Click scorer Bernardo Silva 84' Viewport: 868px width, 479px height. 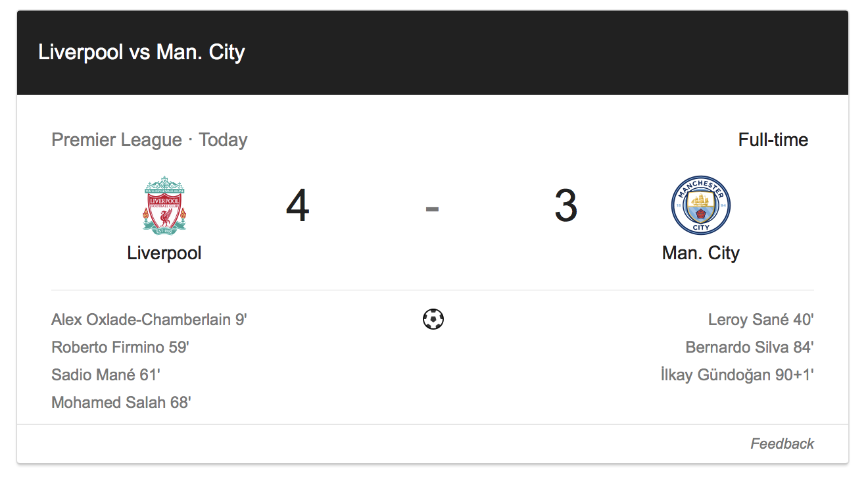click(750, 347)
